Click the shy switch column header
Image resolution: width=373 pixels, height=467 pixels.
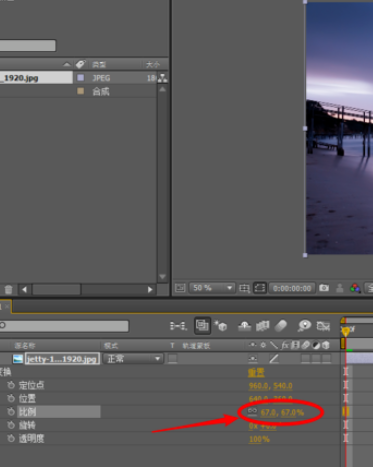click(253, 345)
